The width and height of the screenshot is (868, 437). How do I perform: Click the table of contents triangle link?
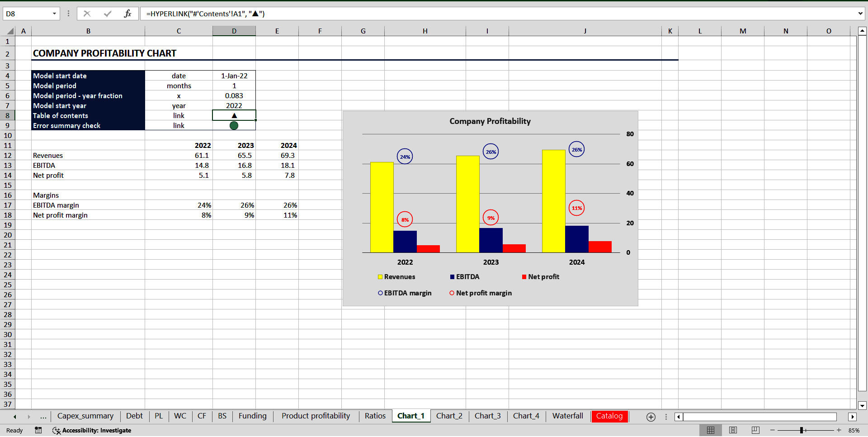[x=234, y=116]
